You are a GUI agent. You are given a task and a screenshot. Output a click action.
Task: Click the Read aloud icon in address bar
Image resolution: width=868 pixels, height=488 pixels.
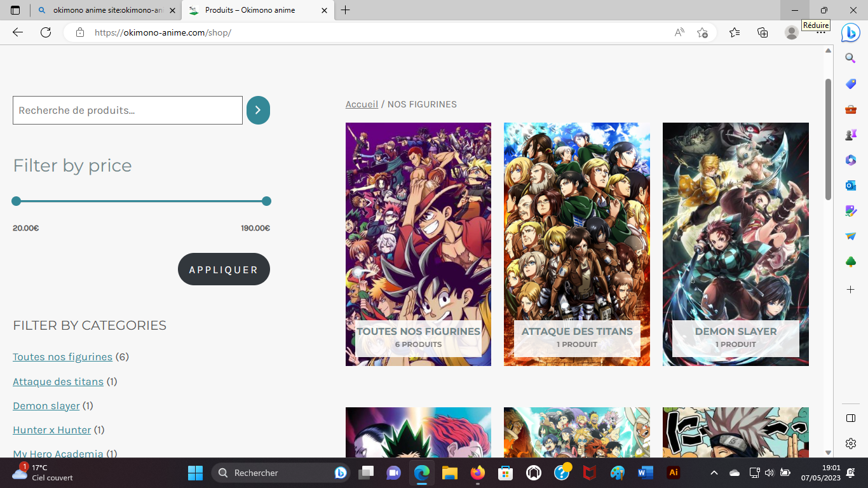coord(679,32)
